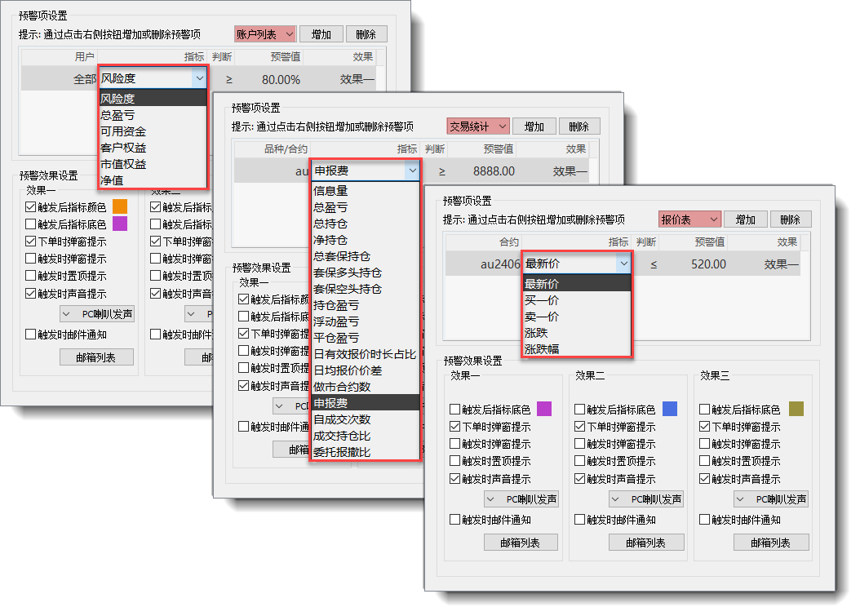The height and width of the screenshot is (616, 860).
Task: Select 总盈亏 in the 风险度 list
Action: click(x=153, y=115)
